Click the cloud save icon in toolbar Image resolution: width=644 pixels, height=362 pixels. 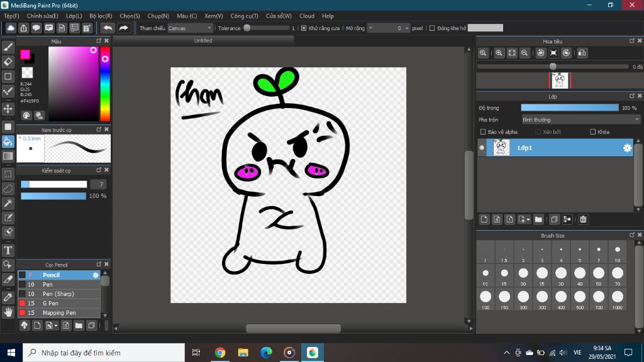tap(11, 28)
